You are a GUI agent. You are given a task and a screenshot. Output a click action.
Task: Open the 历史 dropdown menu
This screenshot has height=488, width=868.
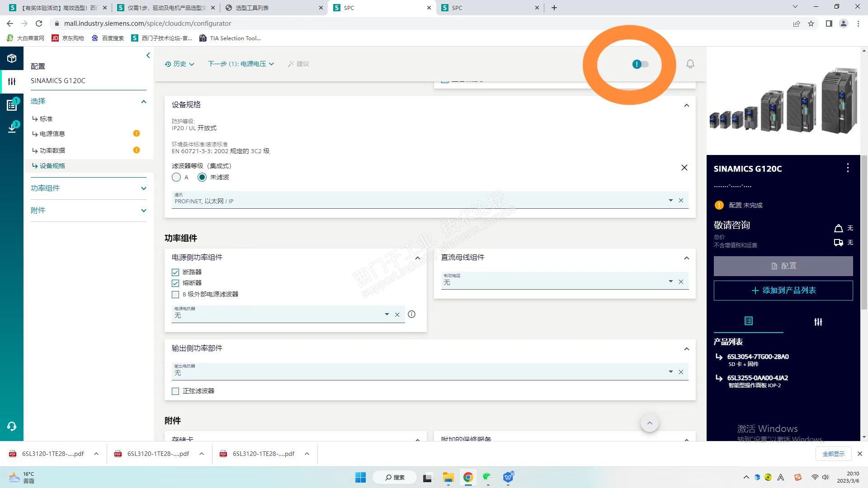(x=180, y=64)
